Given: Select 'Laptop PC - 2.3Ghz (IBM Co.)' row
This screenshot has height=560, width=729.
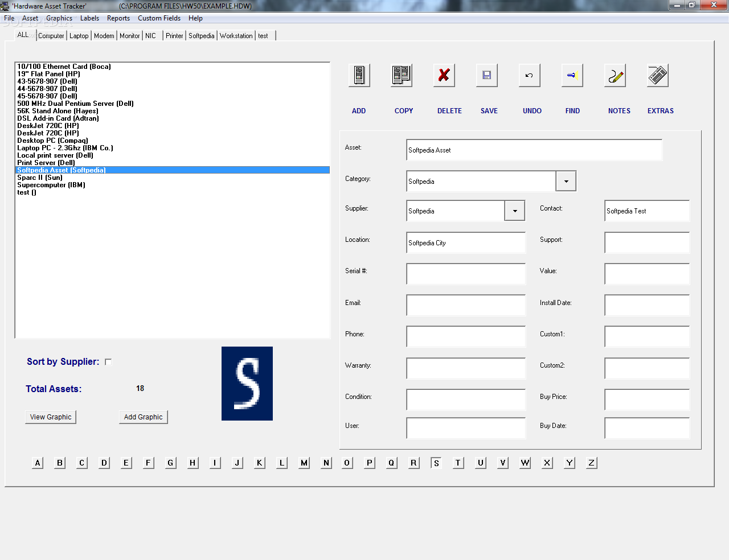Looking at the screenshot, I should 172,148.
